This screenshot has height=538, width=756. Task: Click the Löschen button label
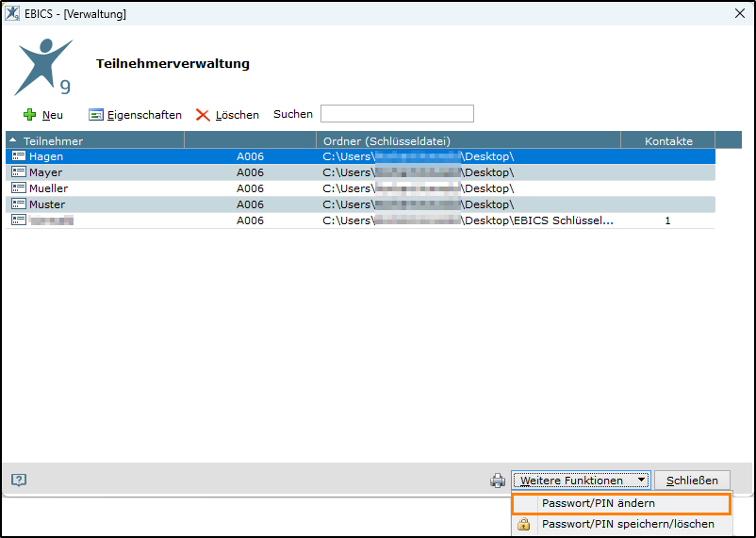tap(238, 115)
